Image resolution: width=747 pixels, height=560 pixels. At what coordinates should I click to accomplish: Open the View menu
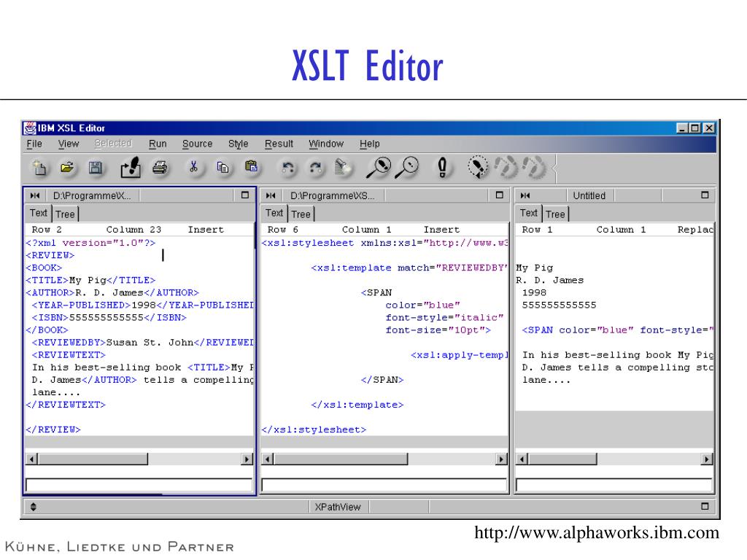click(x=68, y=144)
